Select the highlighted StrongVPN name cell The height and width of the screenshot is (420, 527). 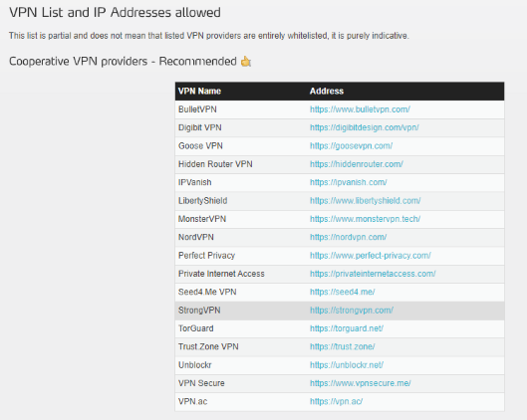coord(241,311)
